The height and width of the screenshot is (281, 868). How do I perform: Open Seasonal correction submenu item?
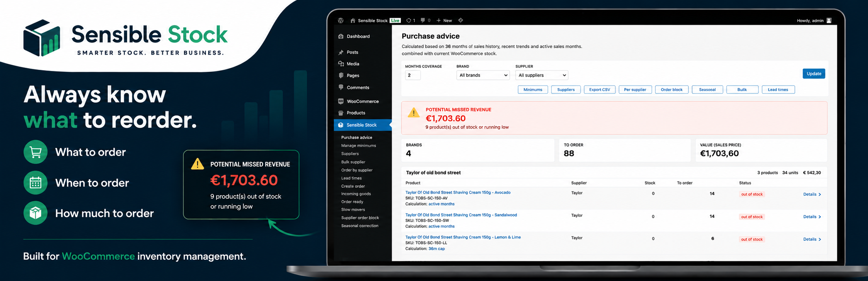point(359,226)
